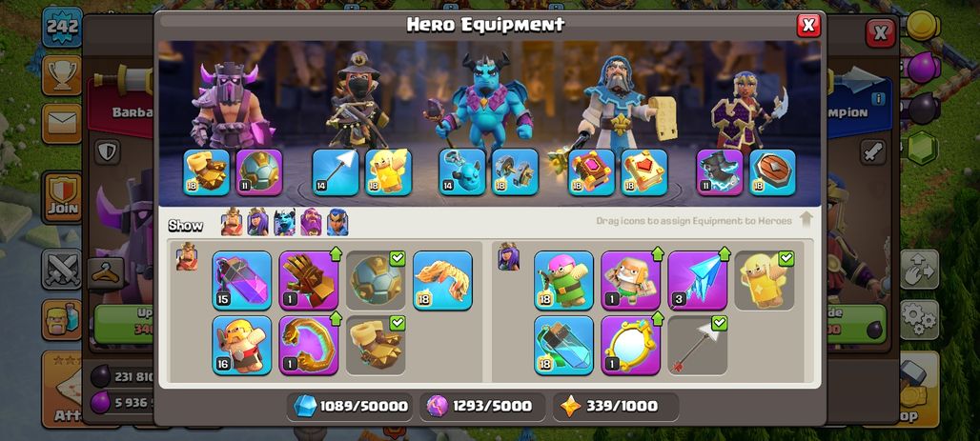Toggle Barbarian King filter in Show row
Viewport: 980px width, 441px height.
click(232, 222)
